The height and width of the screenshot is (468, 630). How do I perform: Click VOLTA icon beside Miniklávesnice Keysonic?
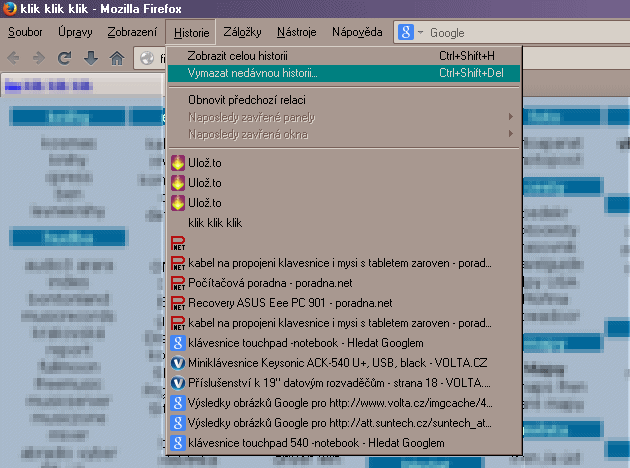(x=178, y=363)
